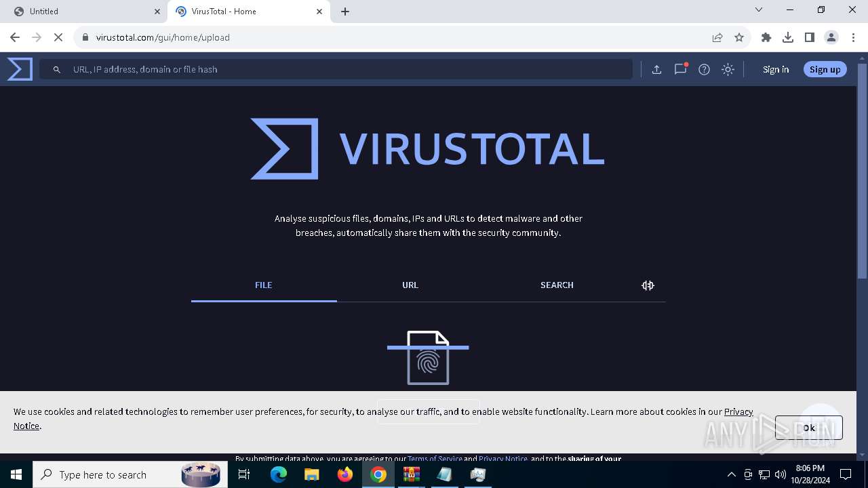Open WinRAR from the taskbar
This screenshot has width=868, height=488.
coord(412,474)
